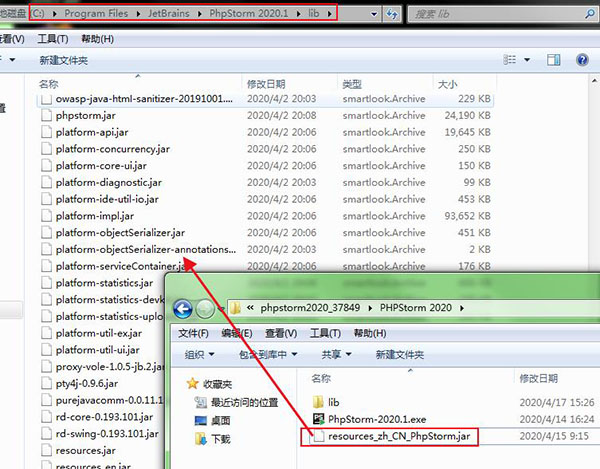Viewport: 600px width, 469px height.
Task: Open the 共享 dropdown
Action: (336, 355)
